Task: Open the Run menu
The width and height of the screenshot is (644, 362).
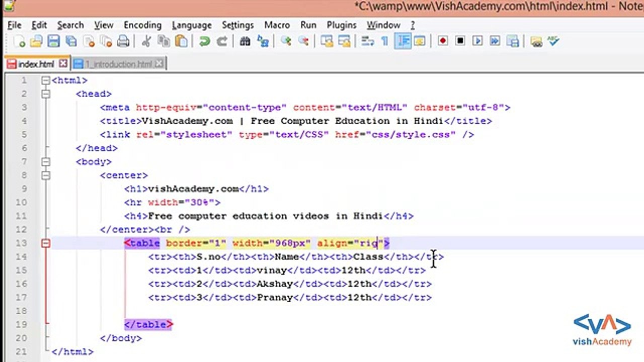Action: coord(308,25)
